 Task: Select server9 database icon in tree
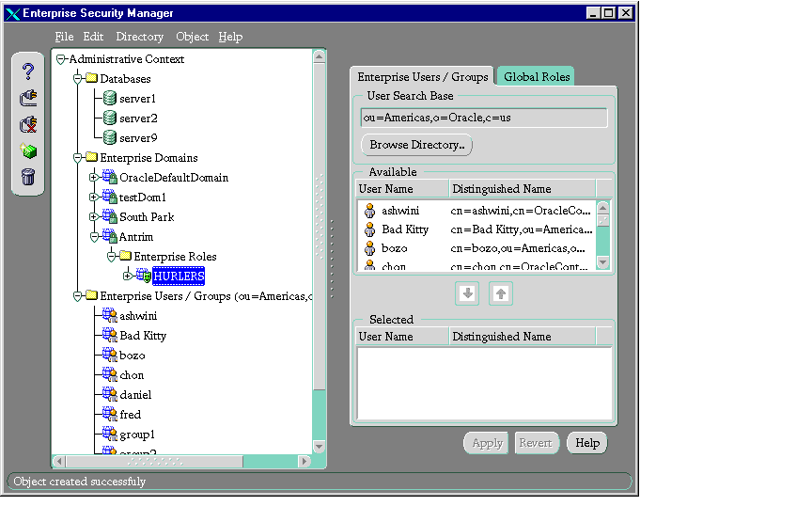tap(110, 138)
